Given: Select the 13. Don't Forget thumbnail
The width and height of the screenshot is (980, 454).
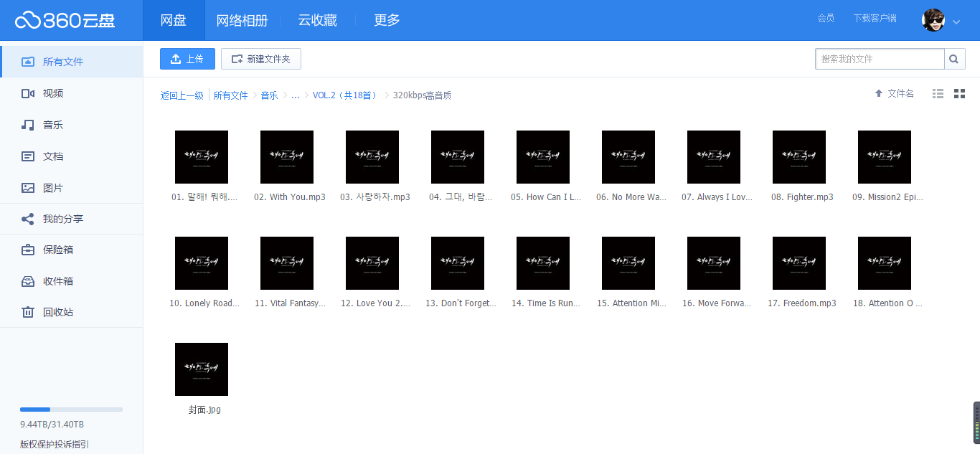Looking at the screenshot, I should (x=458, y=263).
